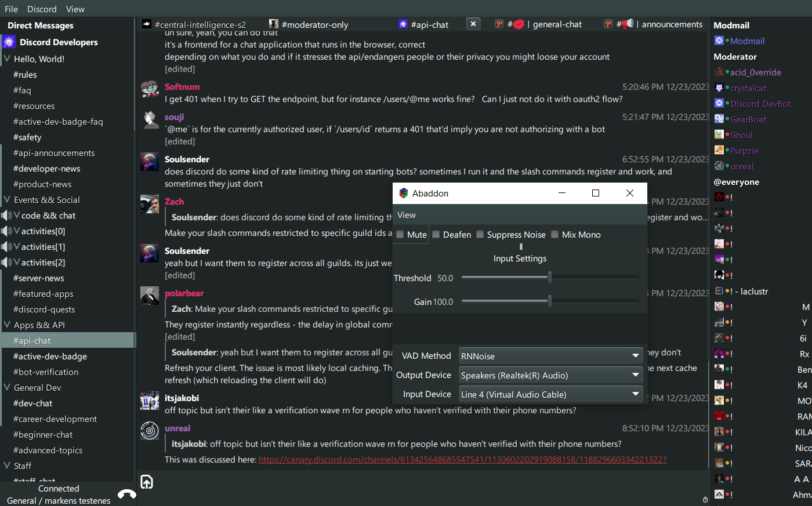Open the #server-news channel
The width and height of the screenshot is (812, 506).
pos(38,278)
